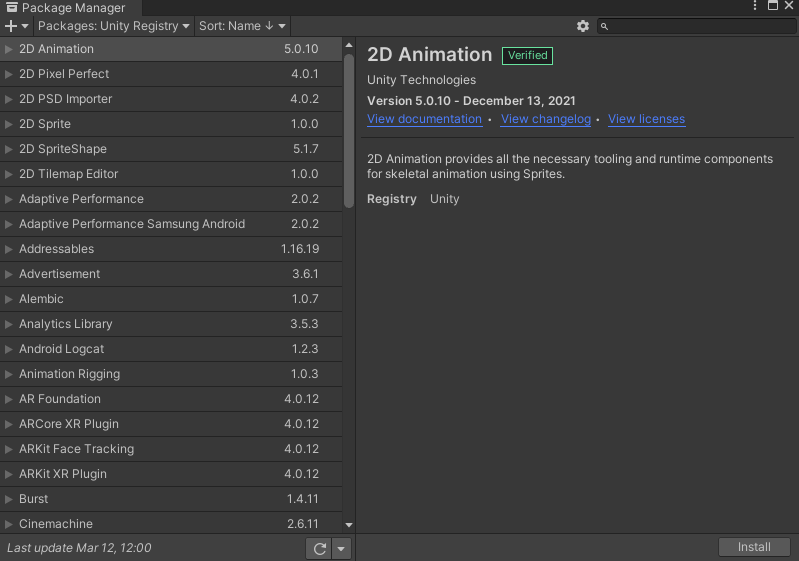Select the 2D PSD Importer package
Image resolution: width=799 pixels, height=561 pixels.
click(171, 99)
